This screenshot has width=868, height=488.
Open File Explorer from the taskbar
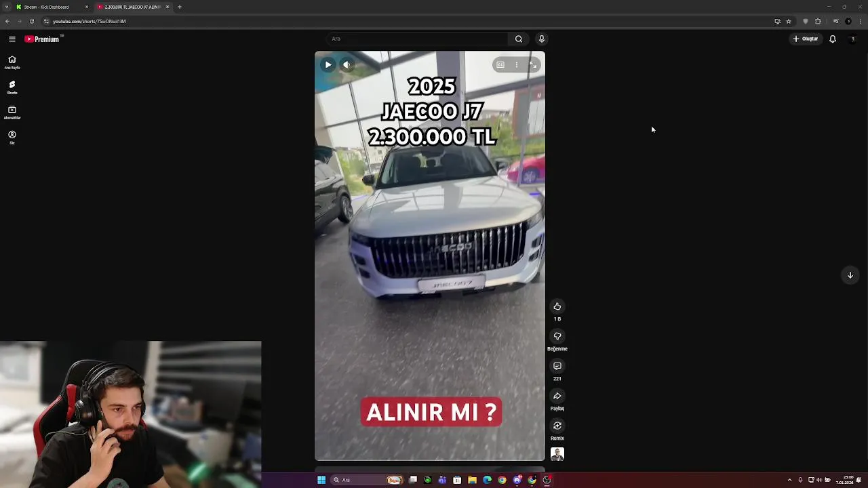[472, 480]
